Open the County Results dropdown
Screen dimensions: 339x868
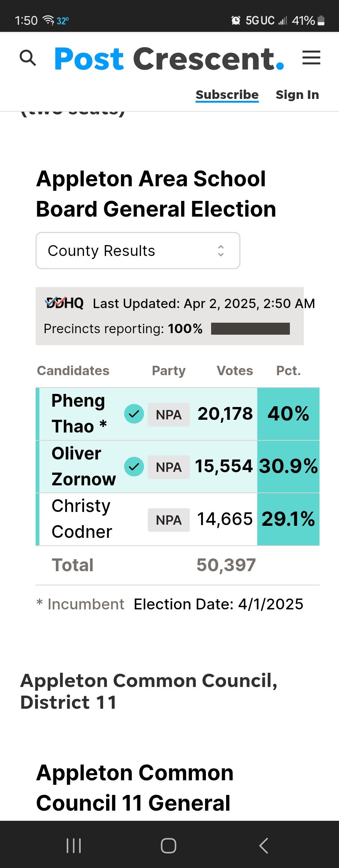click(x=138, y=250)
